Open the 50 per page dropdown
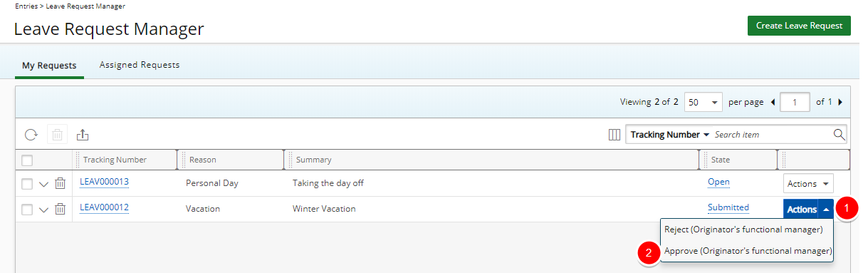The width and height of the screenshot is (868, 273). [704, 102]
